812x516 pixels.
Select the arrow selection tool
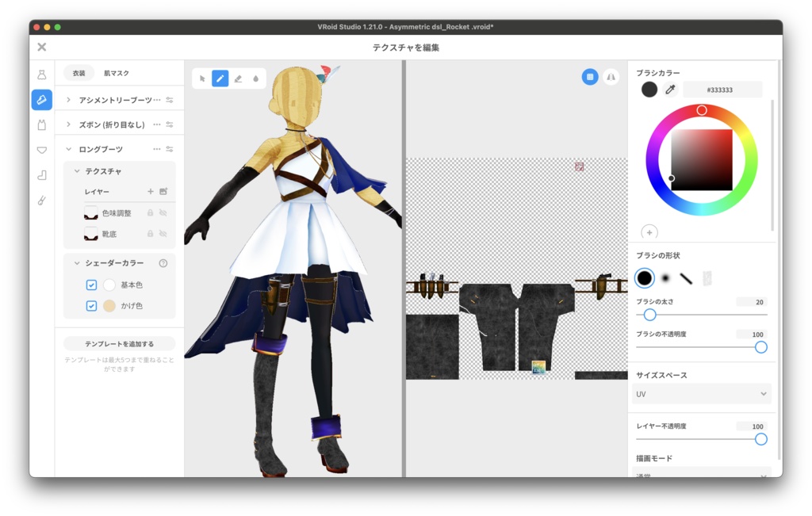tap(201, 78)
